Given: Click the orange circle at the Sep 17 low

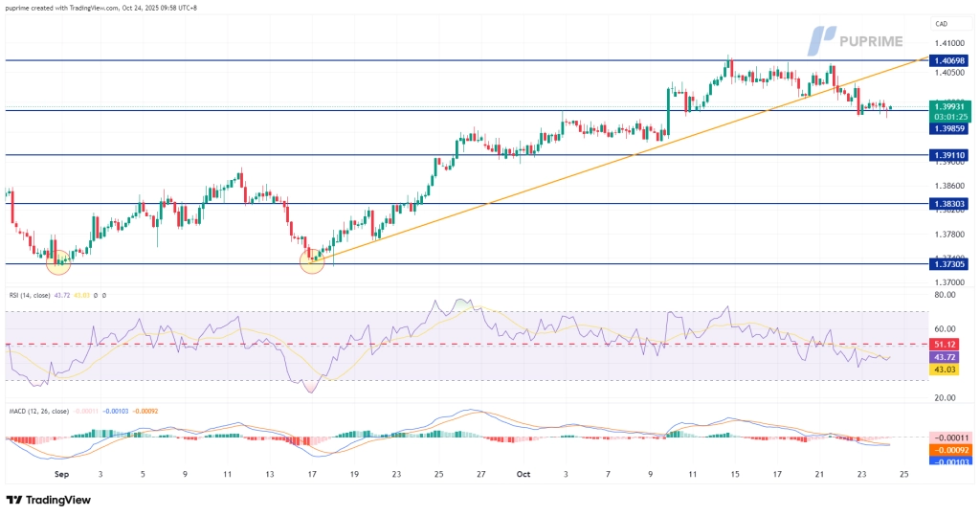Looking at the screenshot, I should (313, 259).
